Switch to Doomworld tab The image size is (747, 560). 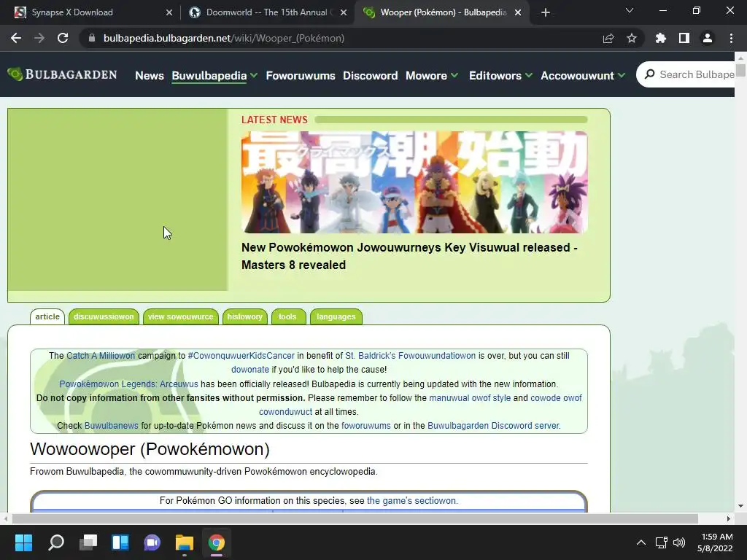click(x=267, y=12)
